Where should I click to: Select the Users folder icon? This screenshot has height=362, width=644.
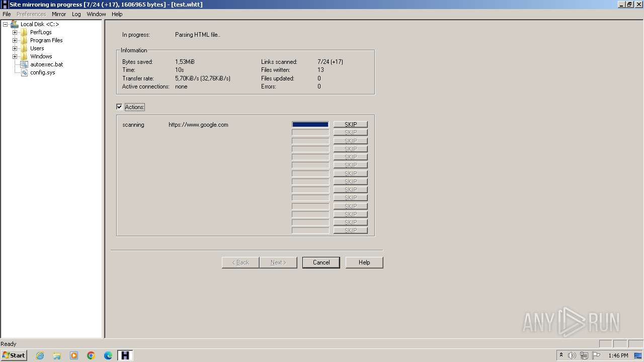tap(24, 48)
